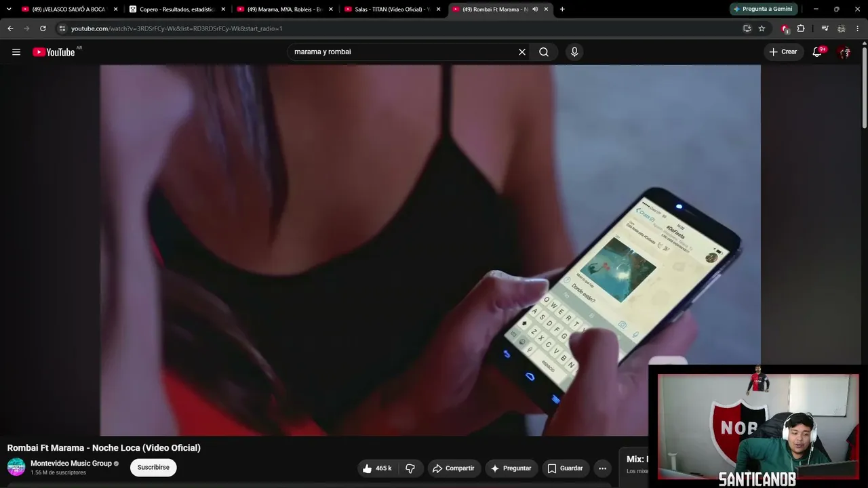Click the Pregunta a Gemini button

tap(763, 9)
